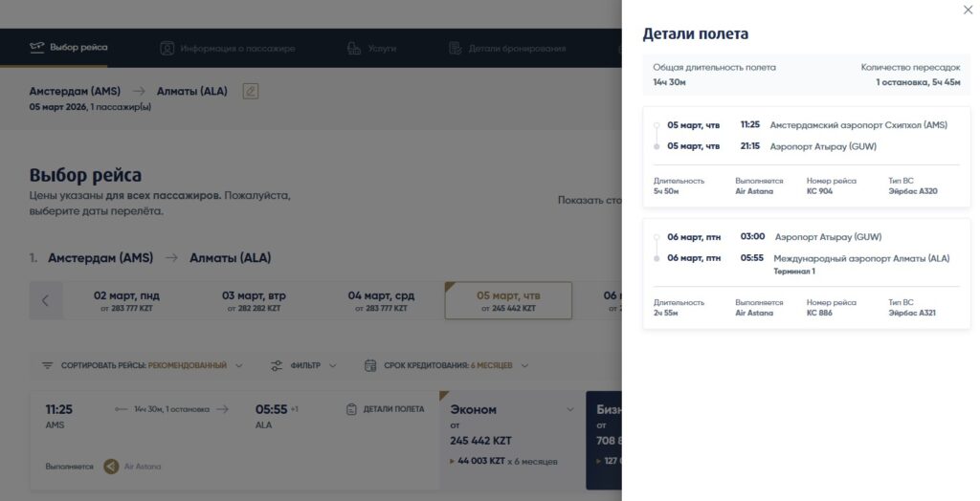Click the edit route pencil icon
Image resolution: width=980 pixels, height=501 pixels.
(250, 92)
